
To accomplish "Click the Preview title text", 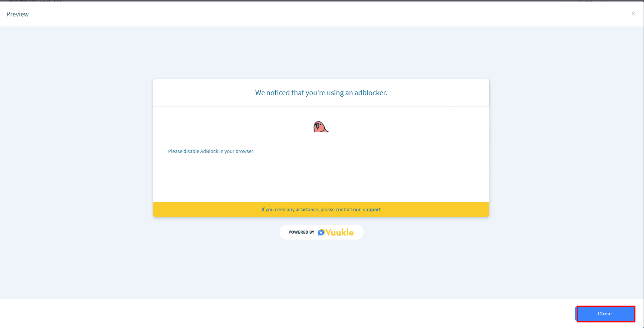I will point(18,14).
